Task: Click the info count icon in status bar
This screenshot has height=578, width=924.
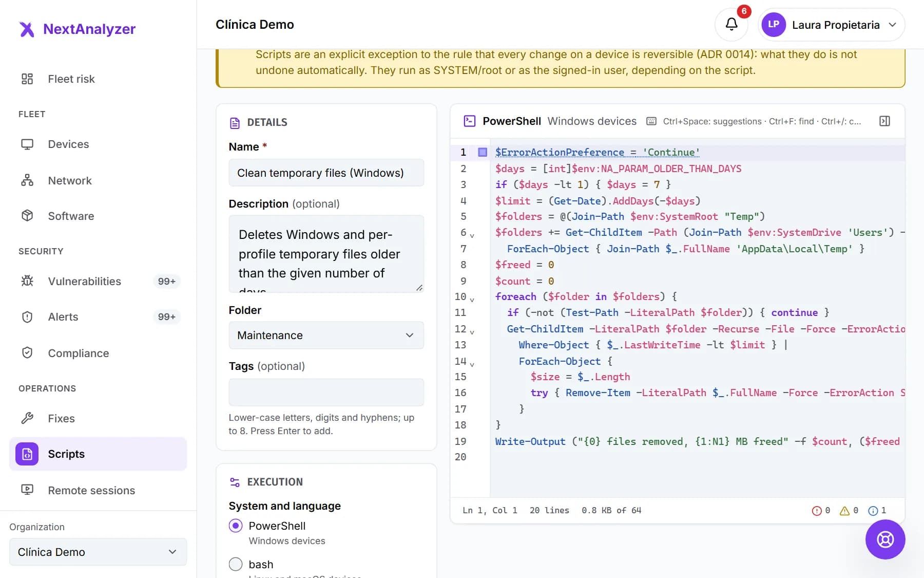Action: [x=873, y=511]
